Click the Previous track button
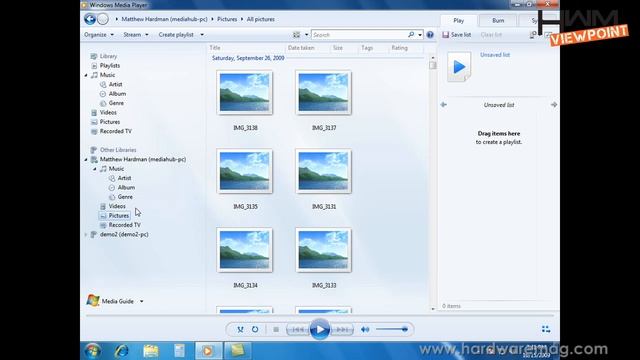 click(298, 329)
